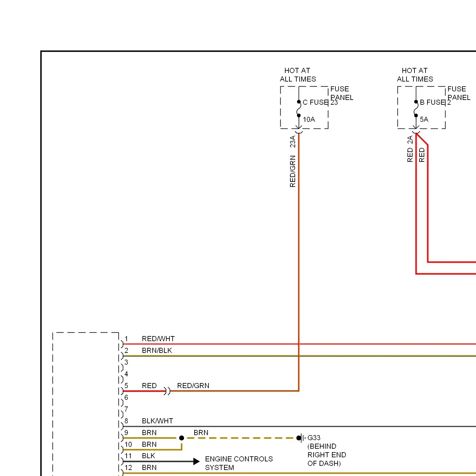The width and height of the screenshot is (476, 476).
Task: Click connector pin number 8
Action: click(126, 421)
